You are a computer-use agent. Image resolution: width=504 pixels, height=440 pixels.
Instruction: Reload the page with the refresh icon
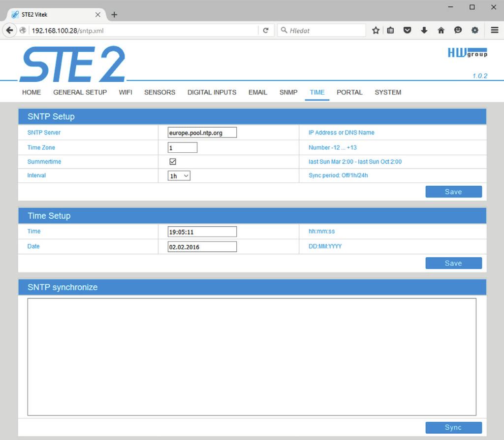(x=265, y=31)
